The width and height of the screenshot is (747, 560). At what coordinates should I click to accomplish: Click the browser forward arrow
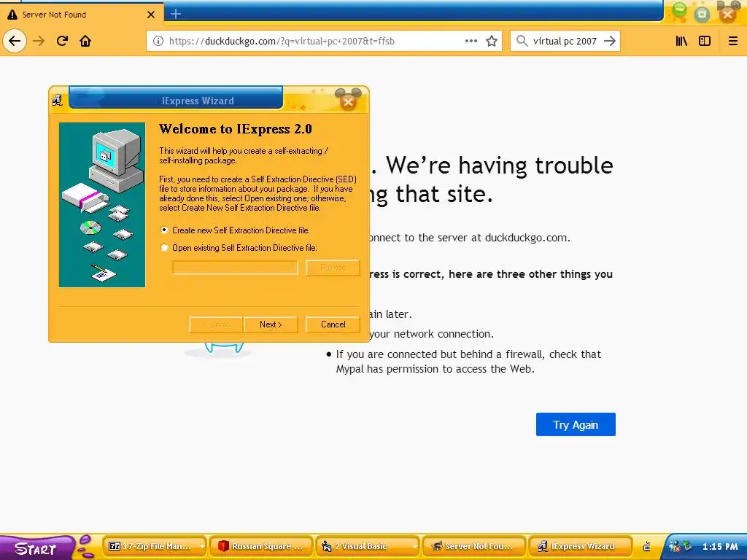(39, 41)
